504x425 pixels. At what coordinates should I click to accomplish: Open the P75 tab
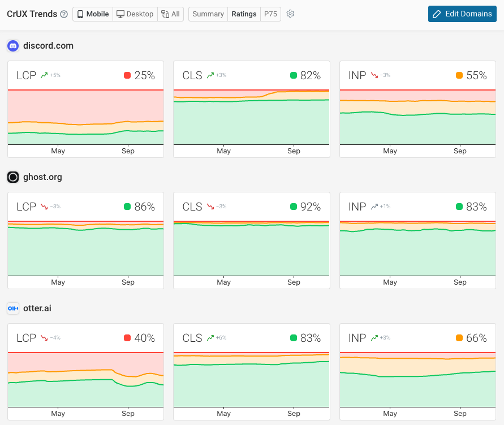270,14
